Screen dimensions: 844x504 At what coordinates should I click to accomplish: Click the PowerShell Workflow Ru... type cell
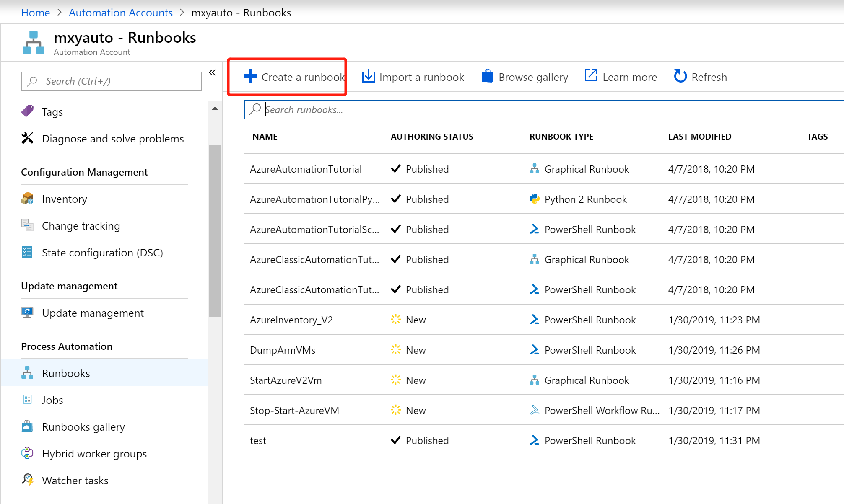click(602, 411)
